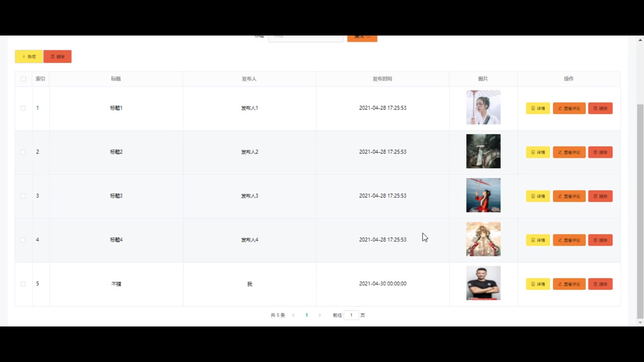Open 详情 for row 标题1

(538, 108)
